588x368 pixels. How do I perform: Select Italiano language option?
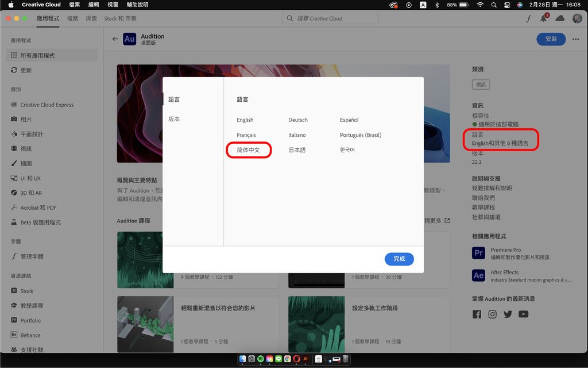pos(297,135)
